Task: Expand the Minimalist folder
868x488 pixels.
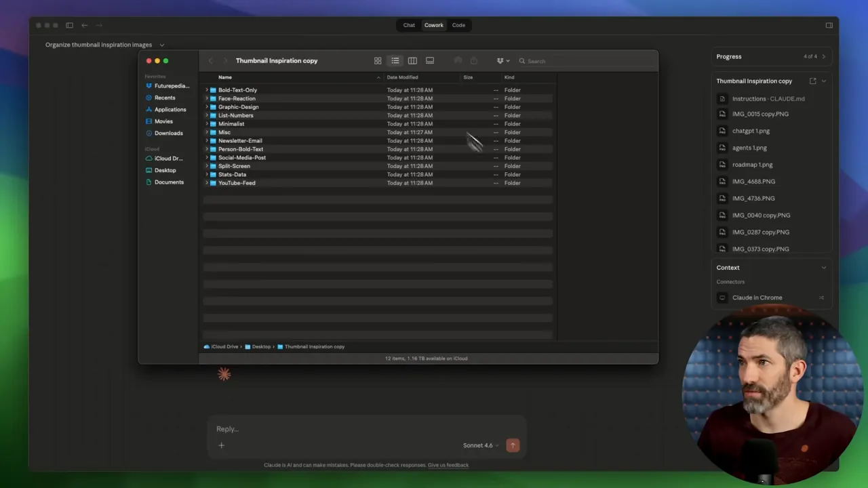Action: 207,124
